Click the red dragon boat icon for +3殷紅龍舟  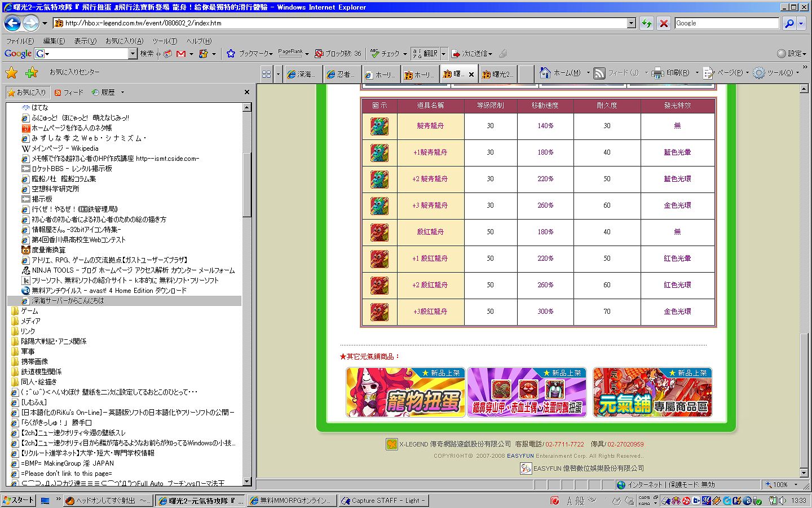[379, 312]
